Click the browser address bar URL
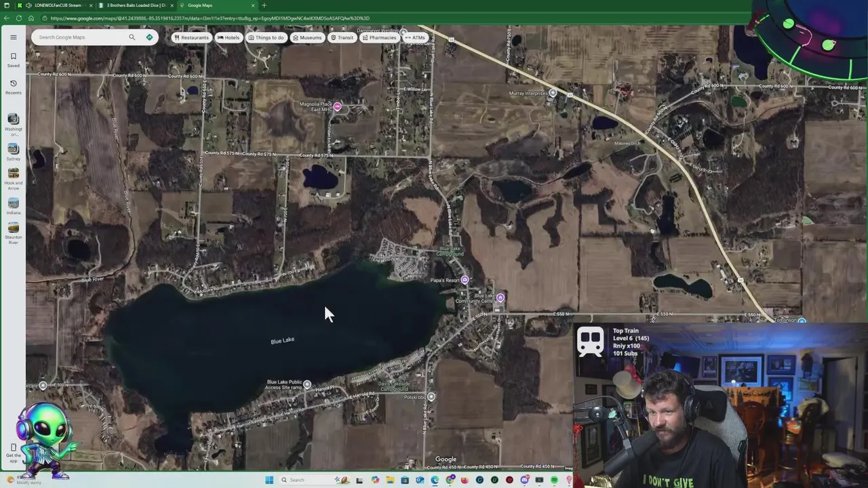 pyautogui.click(x=210, y=18)
